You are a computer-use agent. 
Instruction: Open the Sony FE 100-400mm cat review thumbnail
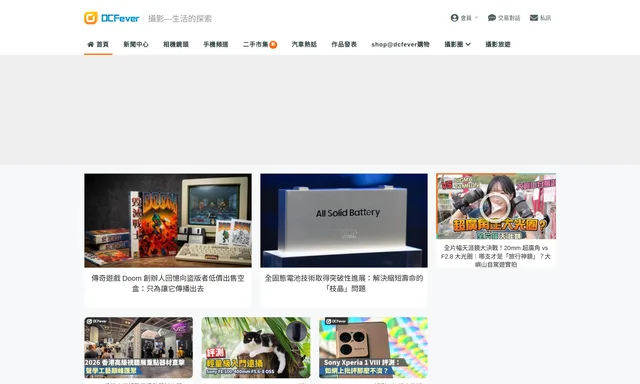click(256, 348)
